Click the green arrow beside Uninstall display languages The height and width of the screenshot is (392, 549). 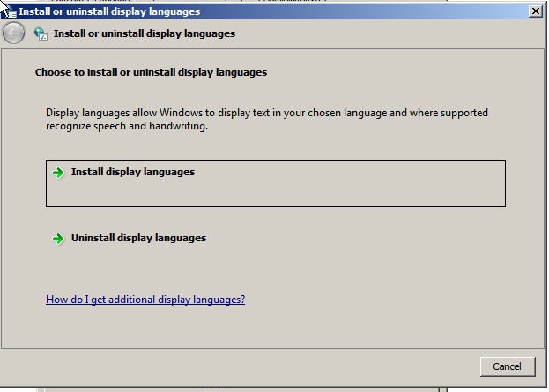(58, 239)
